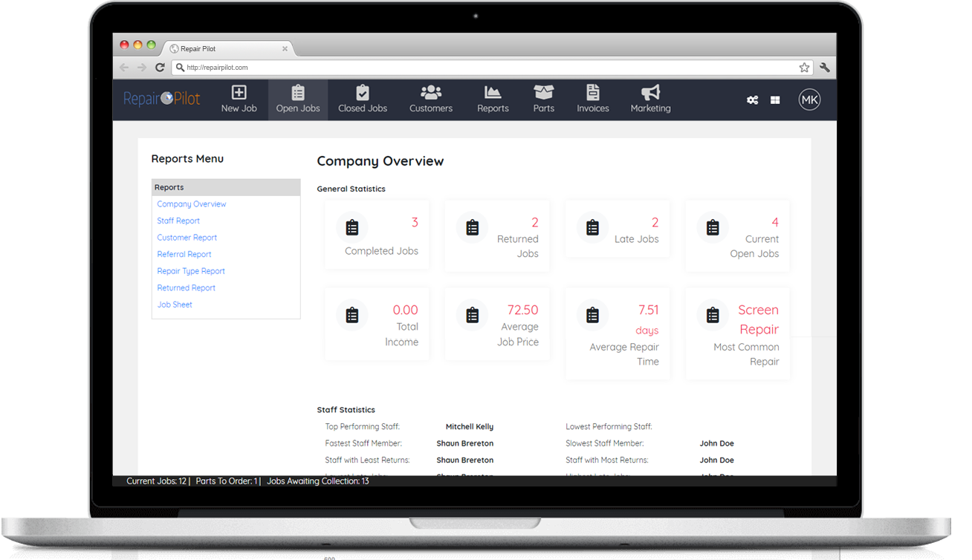Open the New Job page
972x560 pixels.
pyautogui.click(x=239, y=100)
